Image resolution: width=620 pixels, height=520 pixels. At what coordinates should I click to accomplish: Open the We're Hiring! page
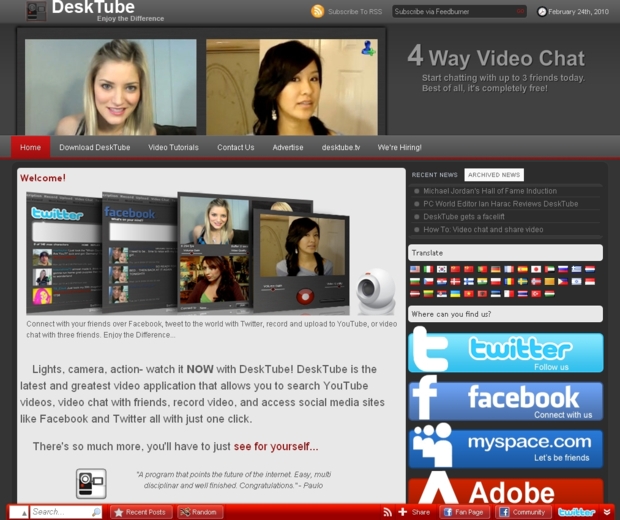tap(399, 147)
